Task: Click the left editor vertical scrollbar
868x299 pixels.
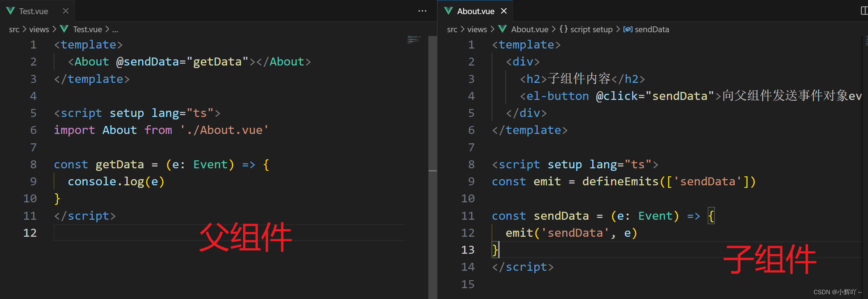Action: (x=433, y=167)
